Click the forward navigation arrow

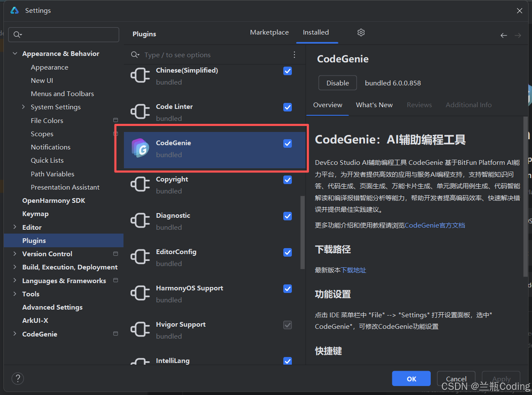518,35
